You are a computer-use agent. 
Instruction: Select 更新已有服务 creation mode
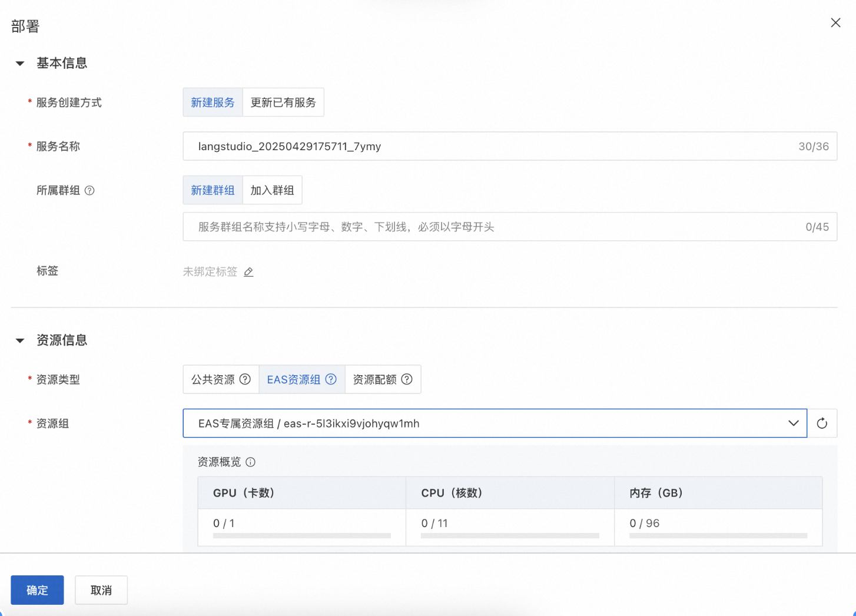[x=283, y=102]
